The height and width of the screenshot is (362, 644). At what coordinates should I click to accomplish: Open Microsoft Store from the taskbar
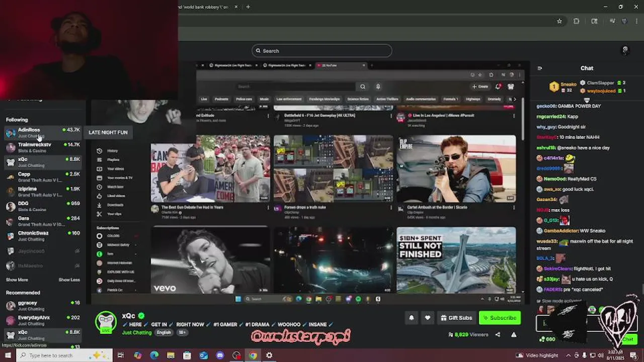tap(187, 355)
